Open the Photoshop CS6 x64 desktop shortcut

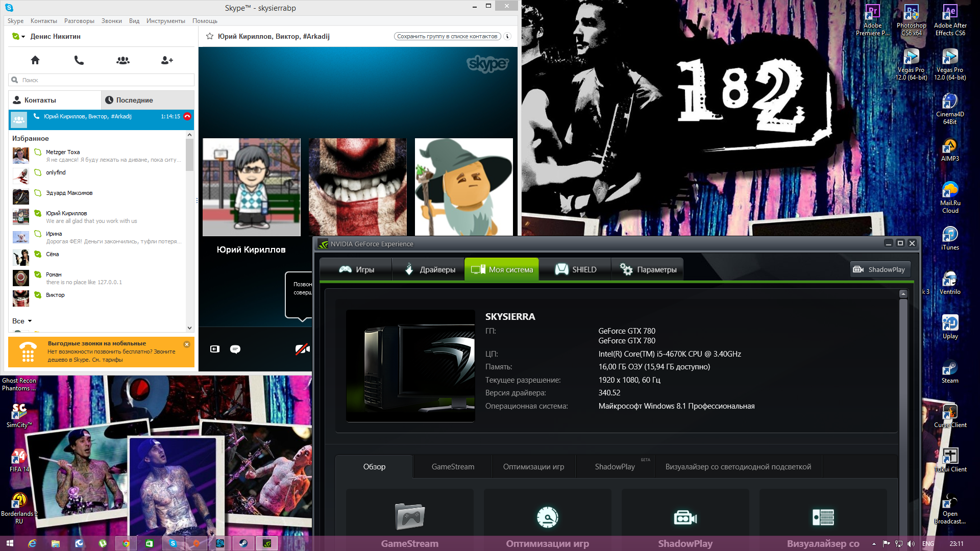[912, 20]
